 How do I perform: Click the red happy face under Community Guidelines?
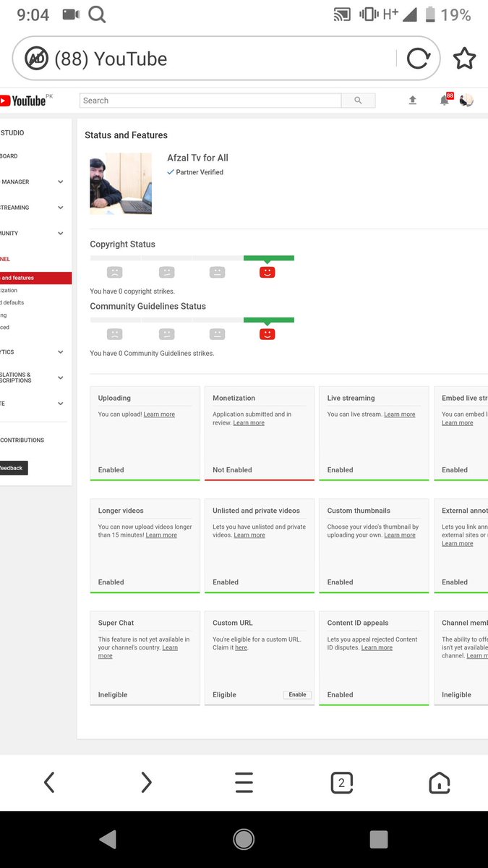267,334
